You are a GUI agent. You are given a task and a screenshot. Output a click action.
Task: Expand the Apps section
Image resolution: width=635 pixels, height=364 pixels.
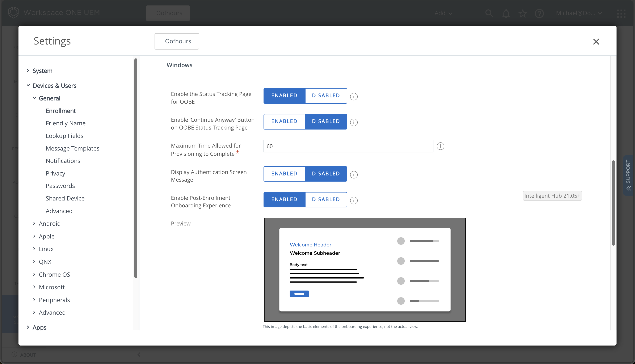coord(39,327)
